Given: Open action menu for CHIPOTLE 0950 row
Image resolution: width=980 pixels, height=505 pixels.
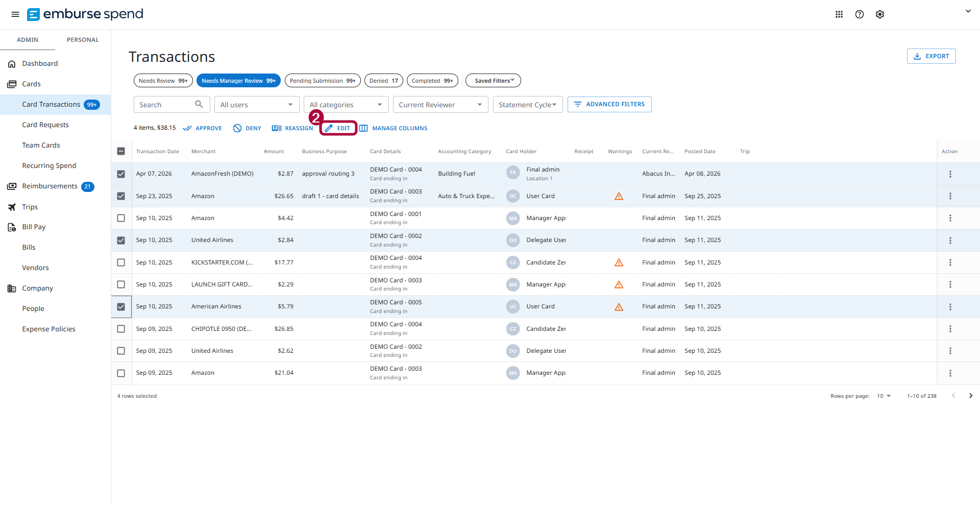Looking at the screenshot, I should point(950,329).
